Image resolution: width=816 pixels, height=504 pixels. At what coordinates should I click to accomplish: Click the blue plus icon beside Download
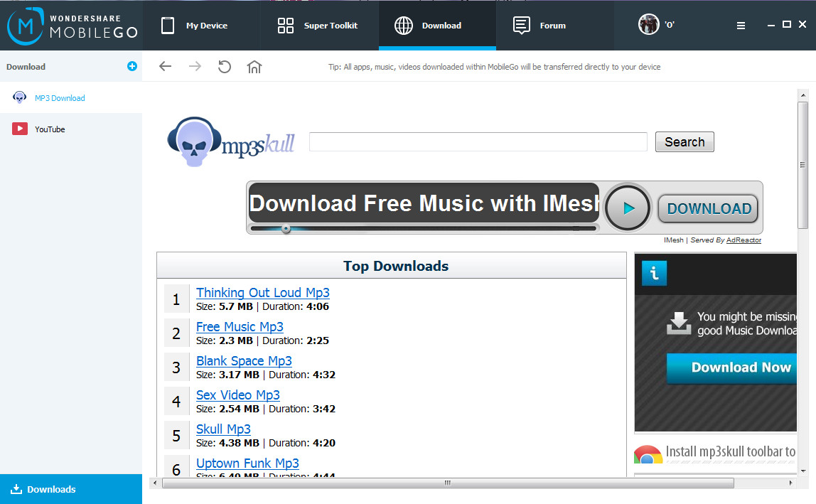click(x=131, y=66)
